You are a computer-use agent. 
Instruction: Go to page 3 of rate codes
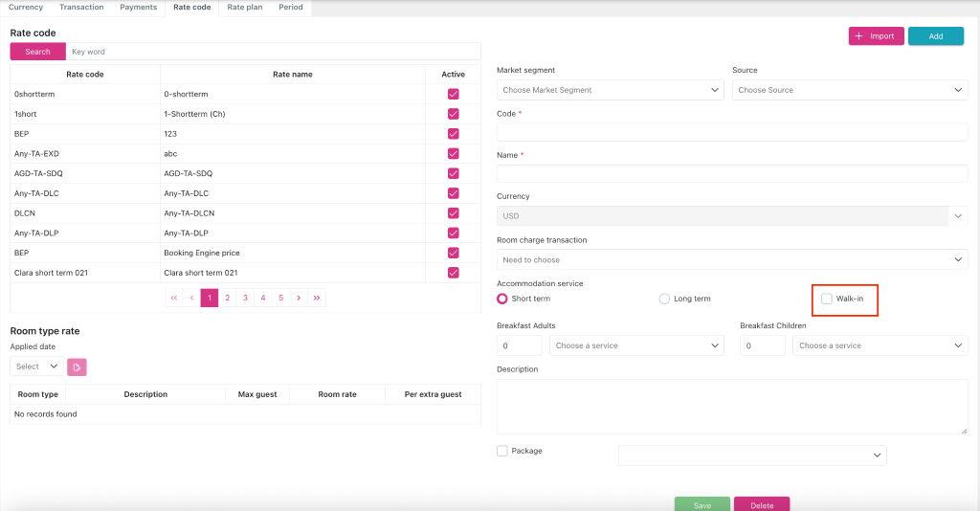pos(245,299)
